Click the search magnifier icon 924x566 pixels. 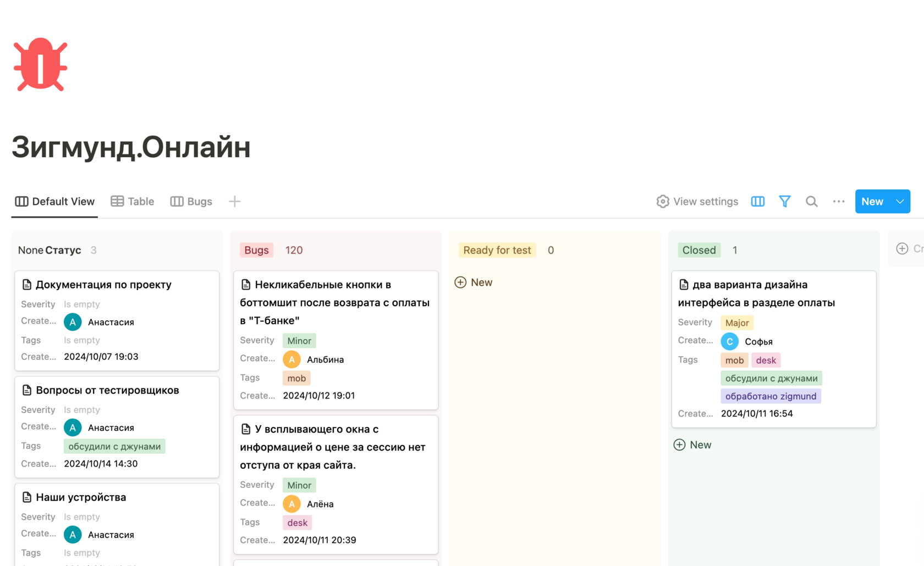click(811, 202)
